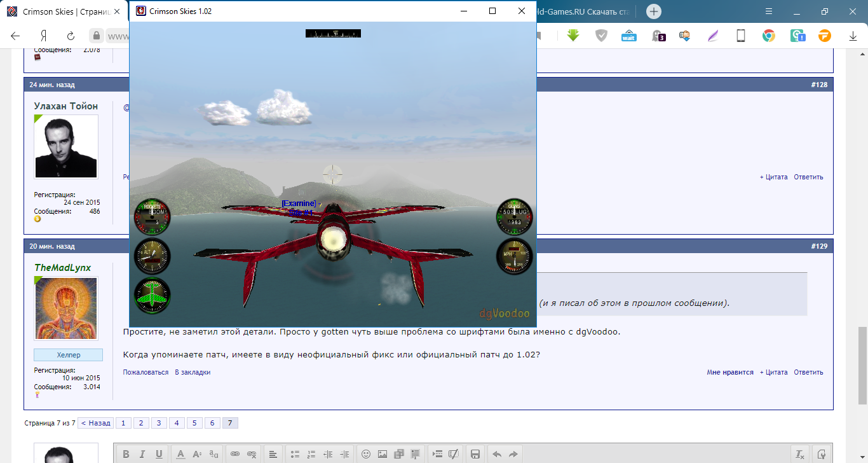Insert a bulleted list in the editor
Screen dimensions: 868x463
point(294,454)
